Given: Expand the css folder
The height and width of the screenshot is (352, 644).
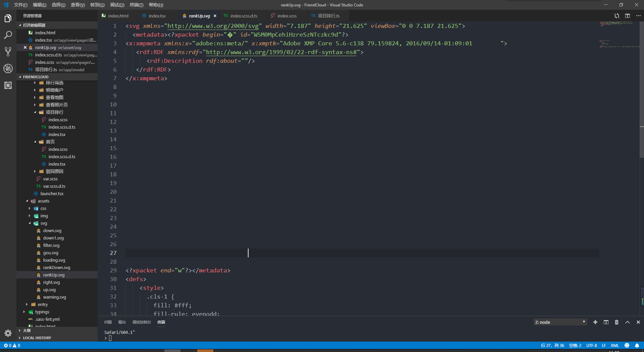Looking at the screenshot, I should click(x=43, y=208).
